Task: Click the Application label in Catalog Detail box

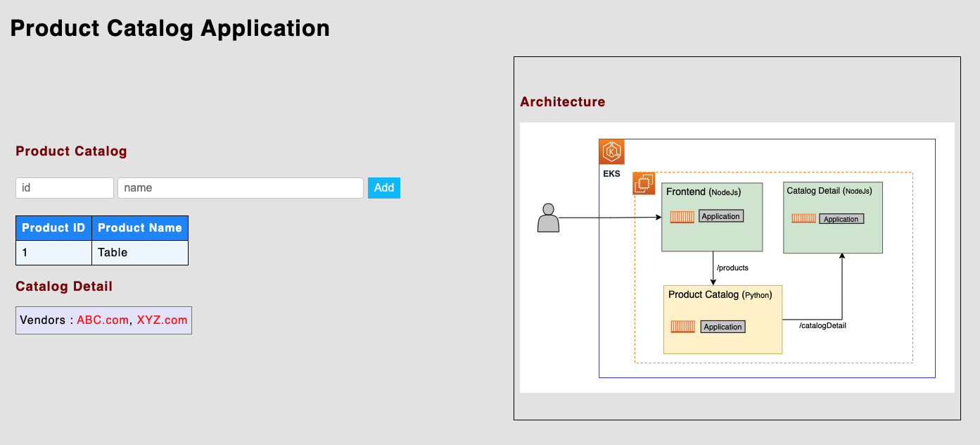Action: pyautogui.click(x=841, y=218)
